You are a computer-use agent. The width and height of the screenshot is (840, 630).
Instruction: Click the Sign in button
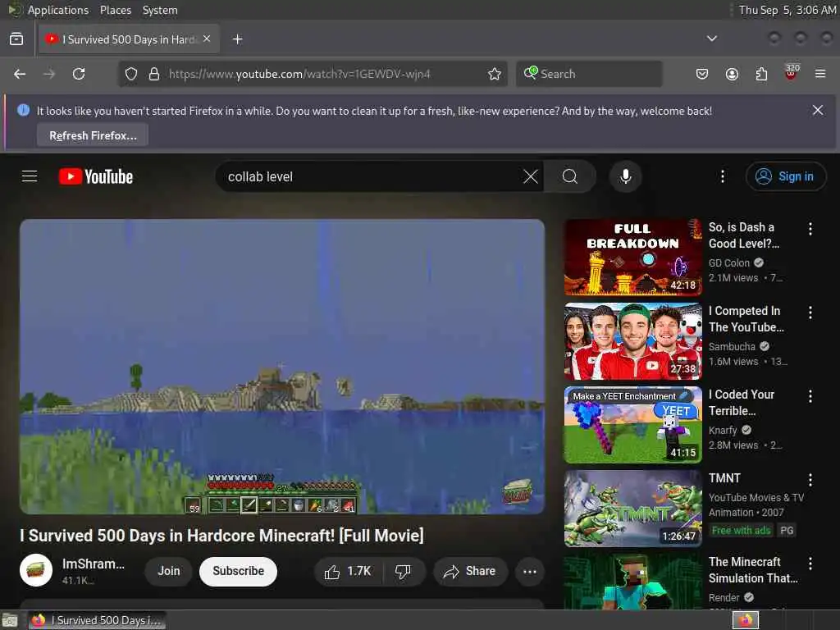tap(786, 176)
